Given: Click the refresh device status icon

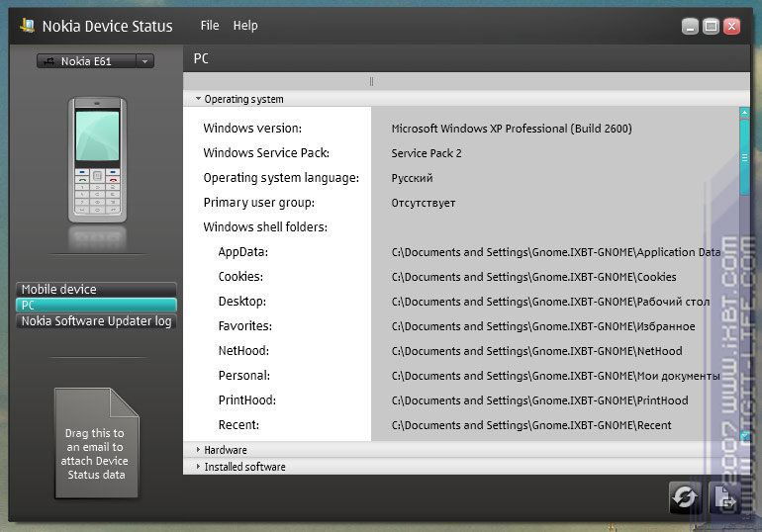Looking at the screenshot, I should 684,497.
